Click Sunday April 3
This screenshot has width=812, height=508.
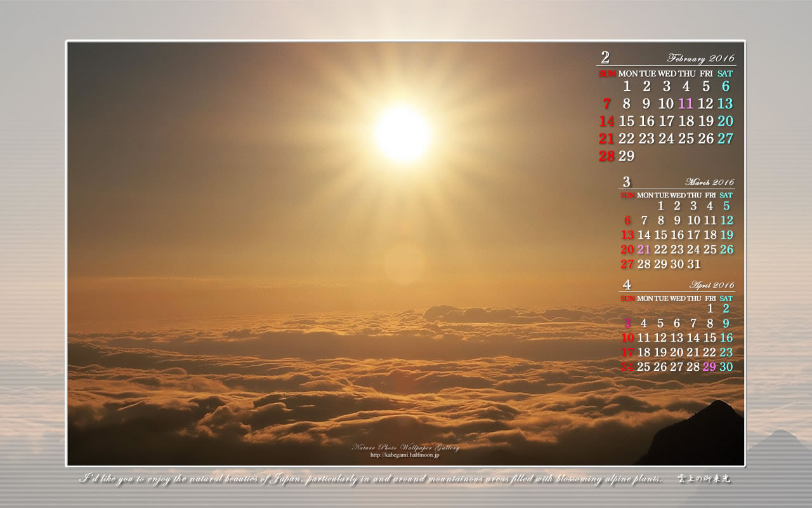point(627,323)
